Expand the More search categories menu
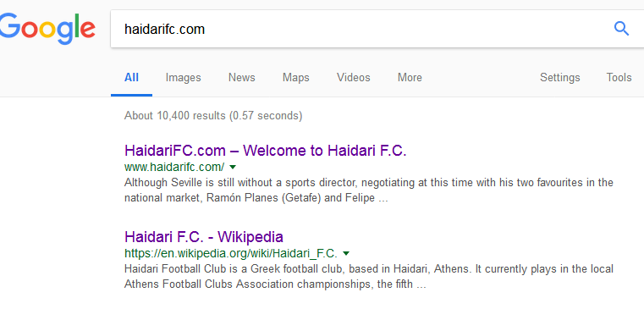This screenshot has width=644, height=309. pos(410,77)
